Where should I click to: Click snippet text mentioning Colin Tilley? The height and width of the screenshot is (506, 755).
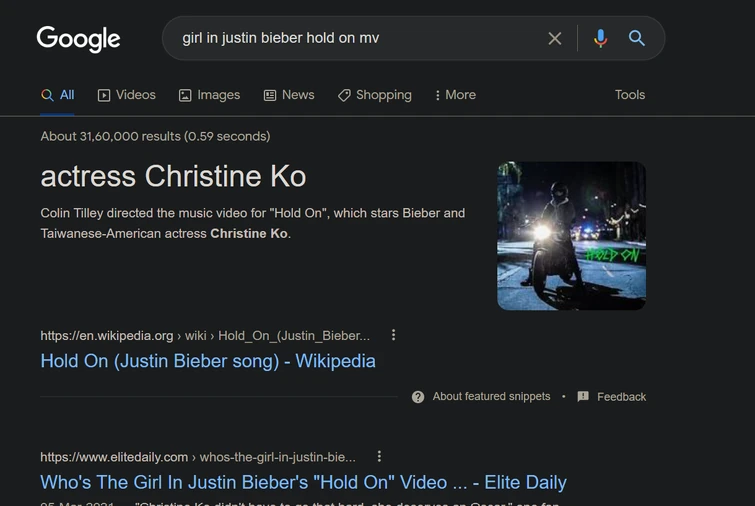pos(253,223)
